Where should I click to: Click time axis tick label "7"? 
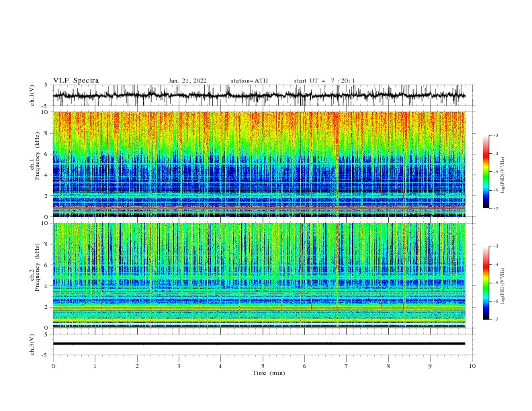[347, 366]
